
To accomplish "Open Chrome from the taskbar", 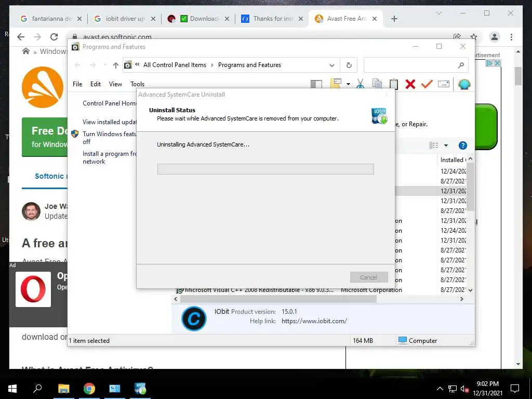I will pos(89,389).
